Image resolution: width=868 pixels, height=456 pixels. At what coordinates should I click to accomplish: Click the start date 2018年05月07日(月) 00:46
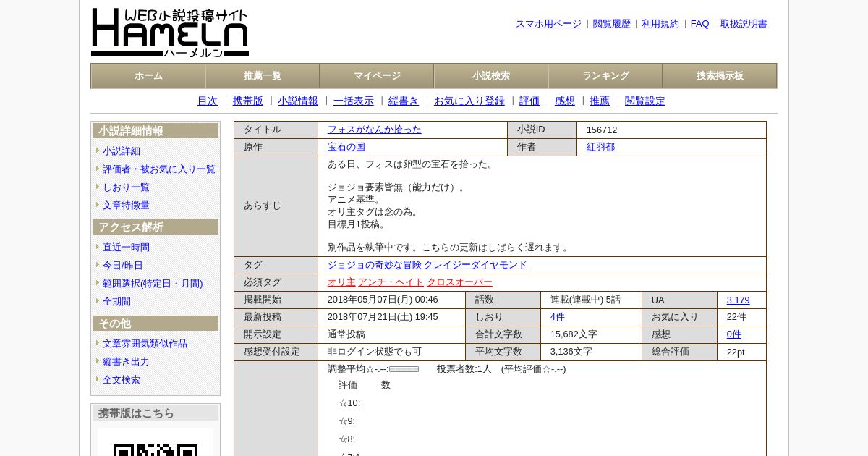383,300
